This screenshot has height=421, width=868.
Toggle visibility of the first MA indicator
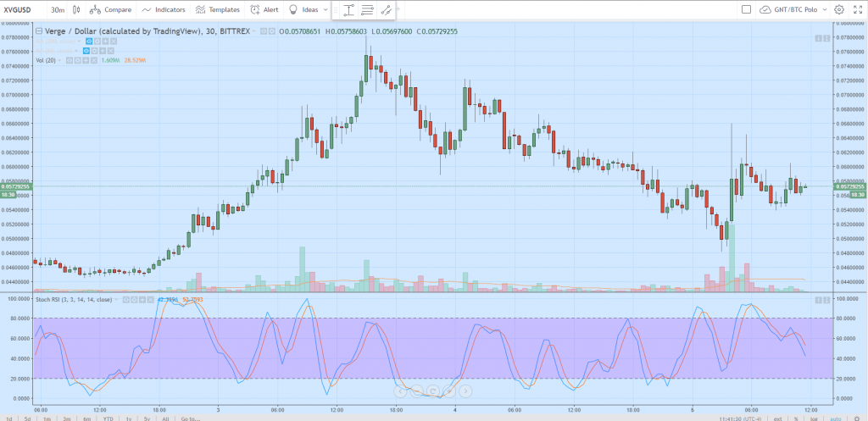(89, 41)
